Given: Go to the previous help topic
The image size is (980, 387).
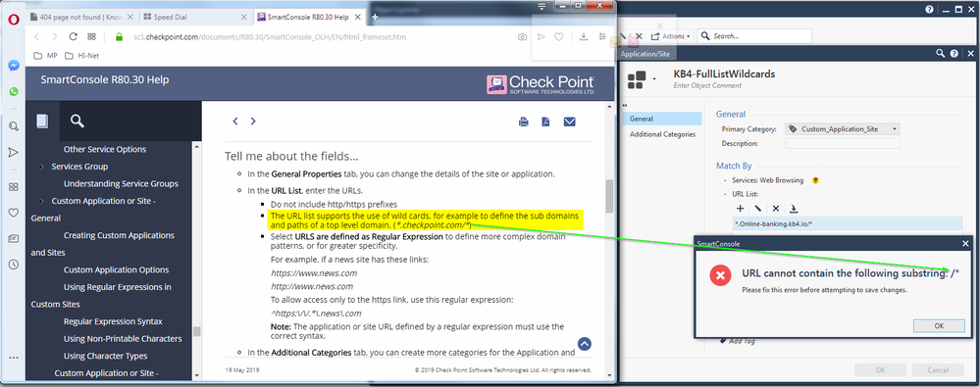Looking at the screenshot, I should [x=235, y=121].
